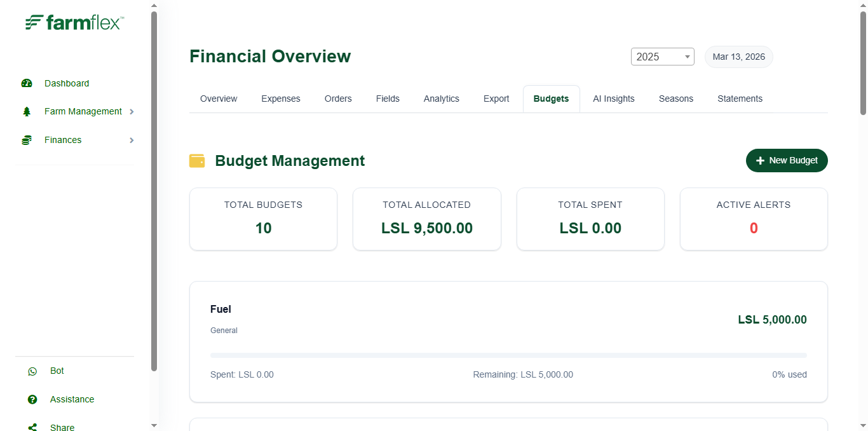Open Finances sidebar item
The image size is (868, 431).
pyautogui.click(x=63, y=140)
